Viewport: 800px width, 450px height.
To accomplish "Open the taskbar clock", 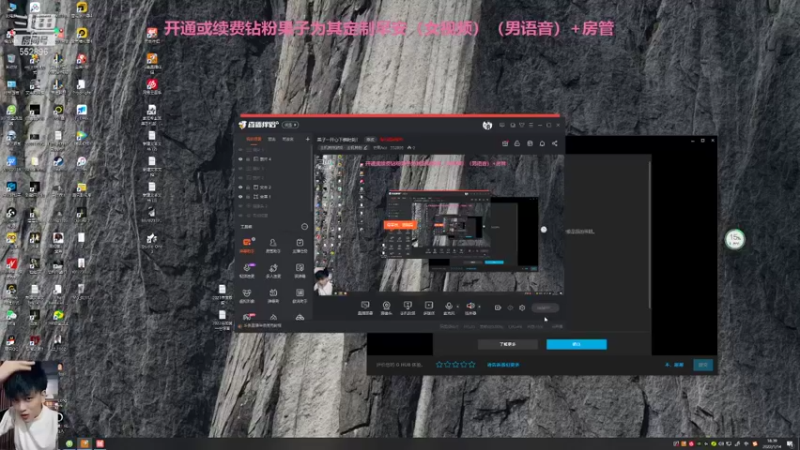I will [x=772, y=444].
